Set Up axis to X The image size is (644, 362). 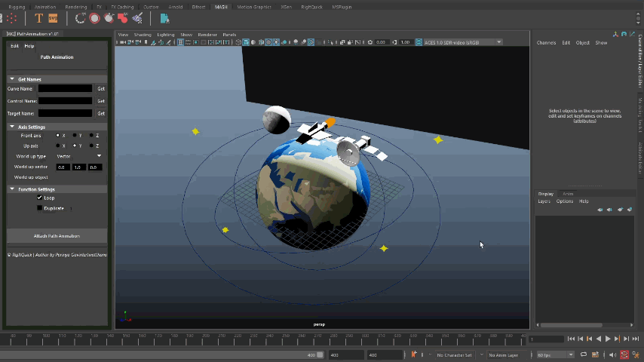click(58, 146)
